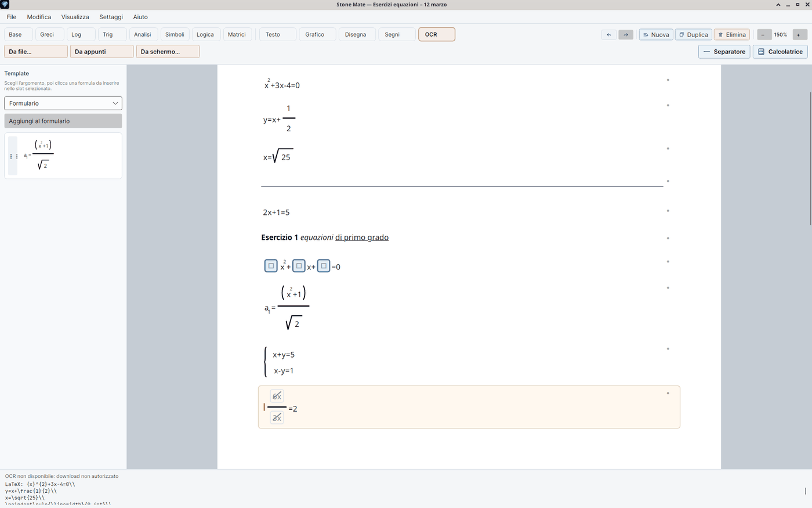Select the empty slot before x² in the template equation
The image size is (812, 508).
click(x=271, y=266)
